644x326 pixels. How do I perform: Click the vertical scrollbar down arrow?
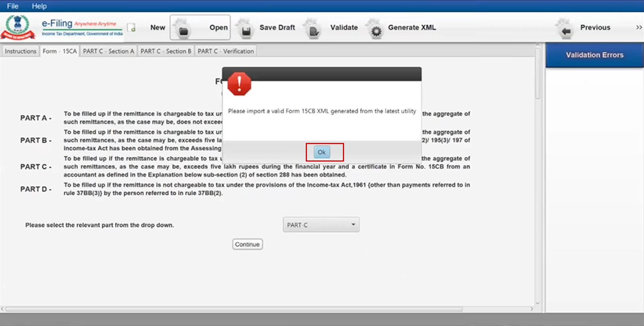538,303
